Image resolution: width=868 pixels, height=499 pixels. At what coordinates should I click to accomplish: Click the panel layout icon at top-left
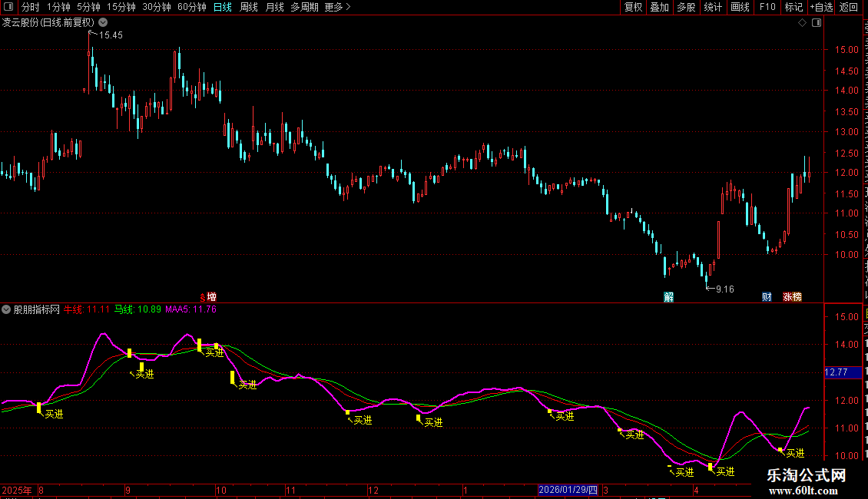pyautogui.click(x=8, y=7)
